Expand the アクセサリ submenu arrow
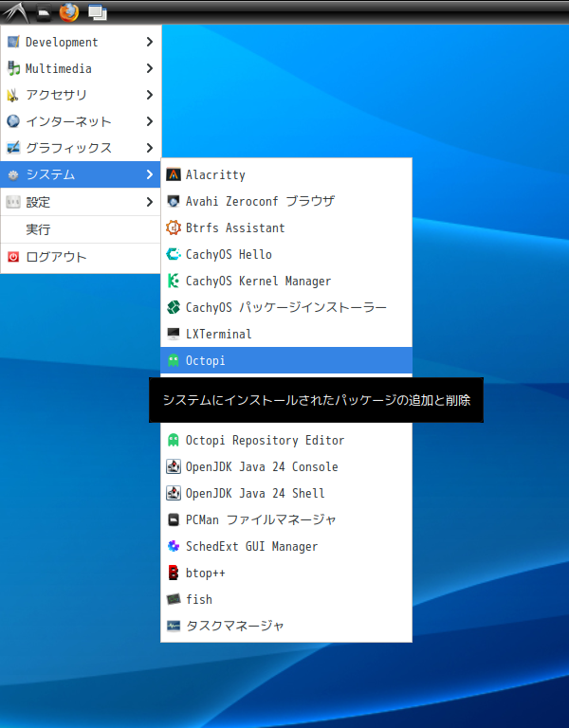Viewport: 569px width, 728px height. (149, 95)
